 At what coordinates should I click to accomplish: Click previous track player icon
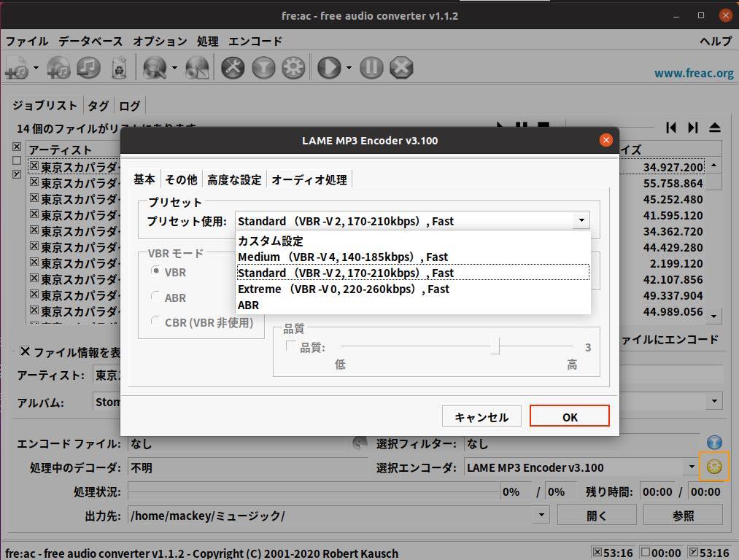[671, 128]
